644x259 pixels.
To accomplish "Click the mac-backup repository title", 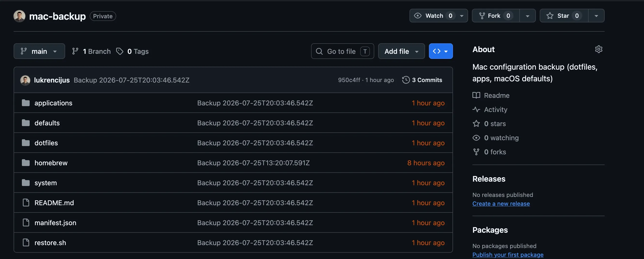I will coord(57,16).
